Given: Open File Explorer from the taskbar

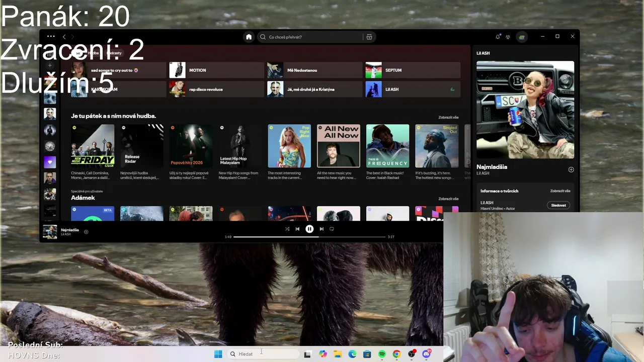Looking at the screenshot, I should click(338, 354).
